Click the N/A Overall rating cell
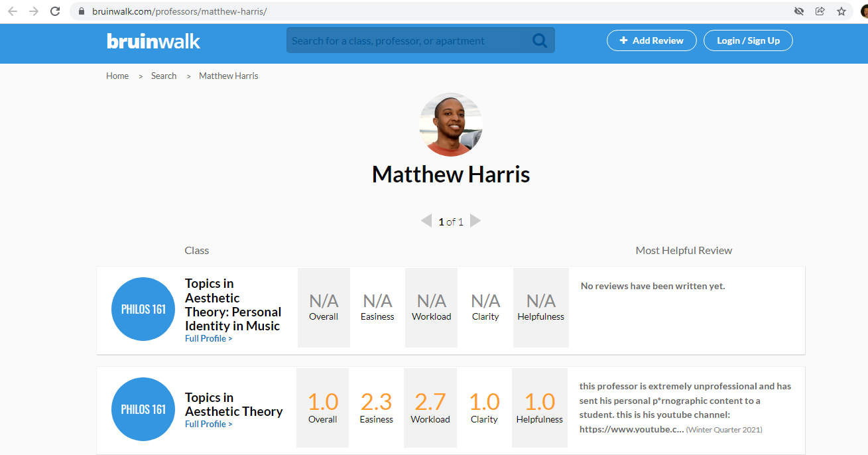868x455 pixels. coord(324,307)
